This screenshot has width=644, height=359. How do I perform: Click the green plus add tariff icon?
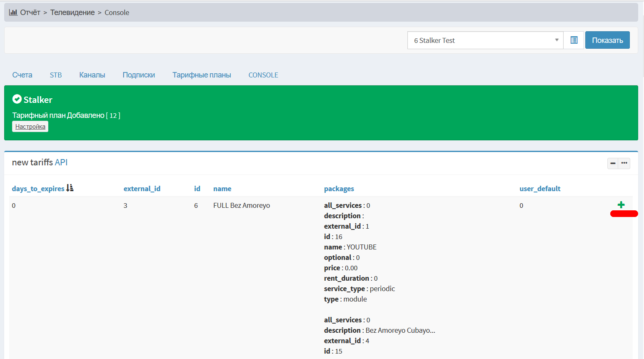point(621,204)
